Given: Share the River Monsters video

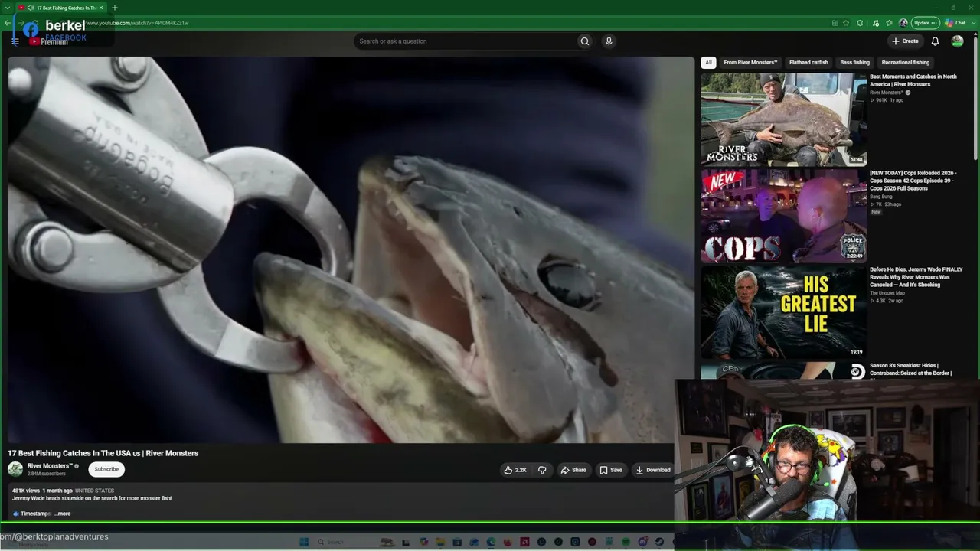Looking at the screenshot, I should tap(573, 470).
